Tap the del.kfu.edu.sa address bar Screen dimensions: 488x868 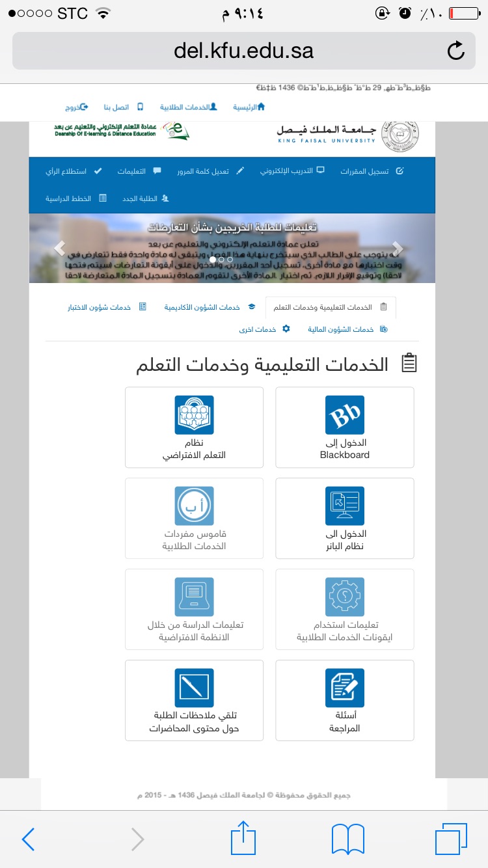click(243, 50)
